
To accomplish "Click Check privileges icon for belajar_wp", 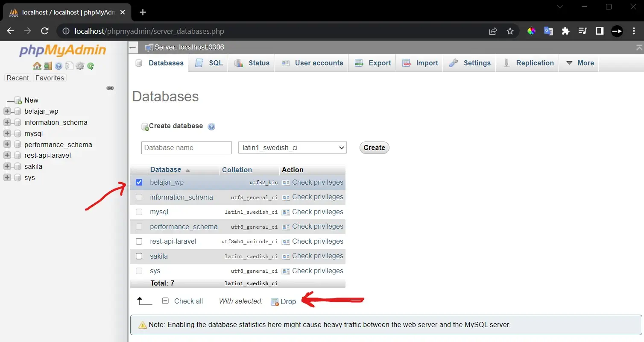I will click(x=286, y=183).
